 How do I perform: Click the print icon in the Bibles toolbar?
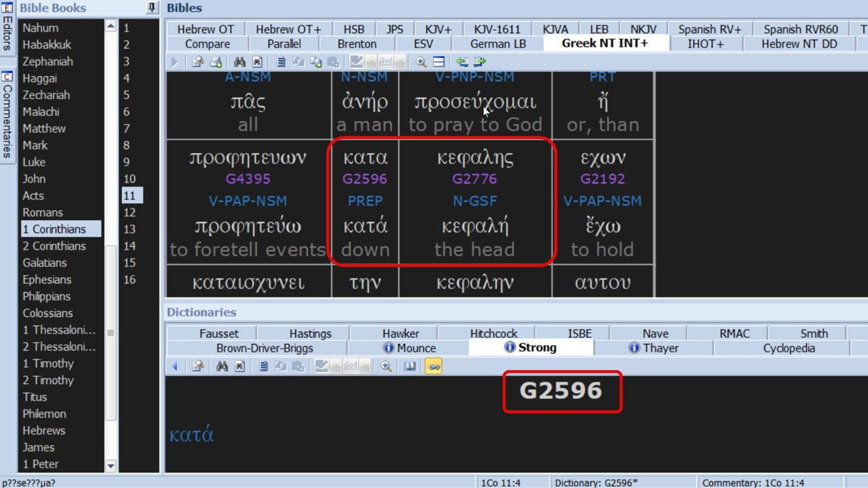[215, 62]
